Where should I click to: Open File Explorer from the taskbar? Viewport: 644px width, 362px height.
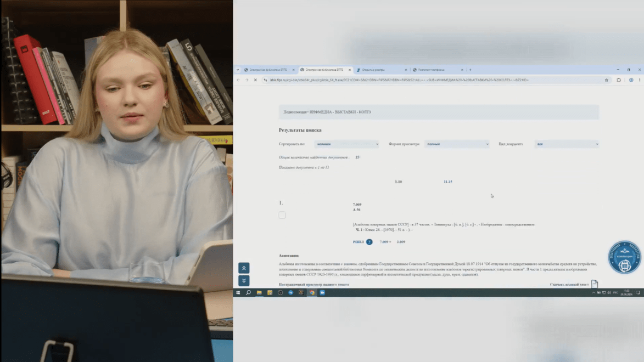[259, 293]
